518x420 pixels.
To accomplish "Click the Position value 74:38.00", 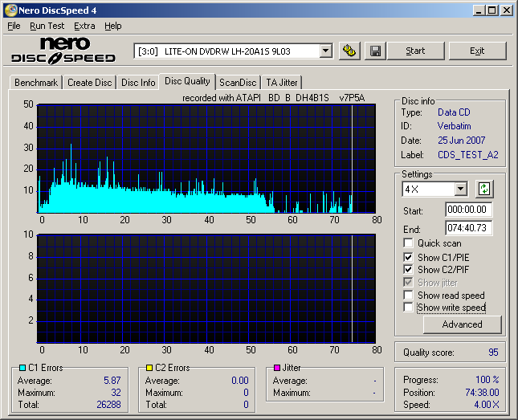I will pyautogui.click(x=482, y=393).
